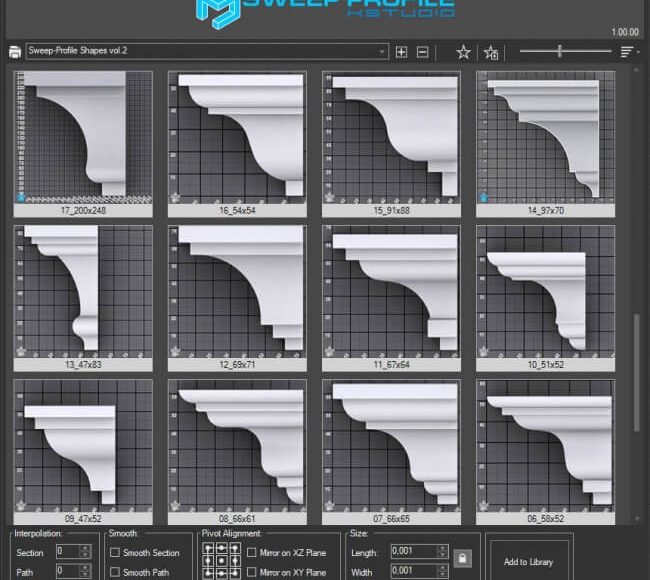Enable the Smooth Path checkbox
Viewport: 650px width, 580px height.
pyautogui.click(x=115, y=572)
